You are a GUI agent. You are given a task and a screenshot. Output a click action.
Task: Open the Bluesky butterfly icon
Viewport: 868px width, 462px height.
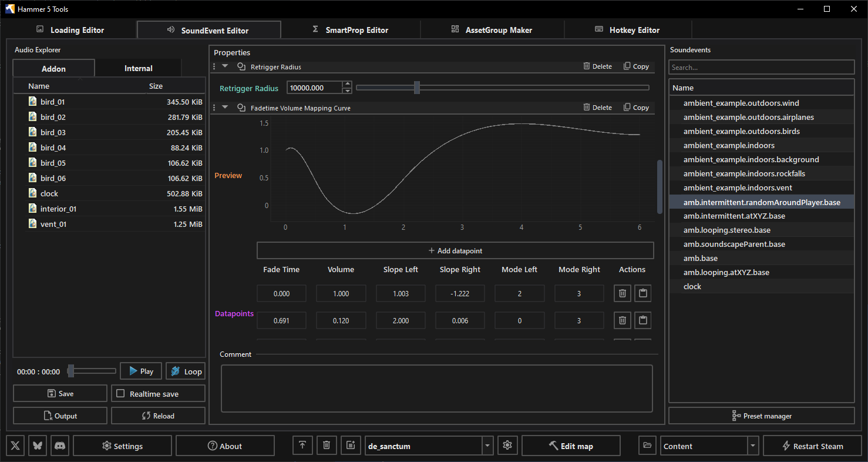point(37,446)
